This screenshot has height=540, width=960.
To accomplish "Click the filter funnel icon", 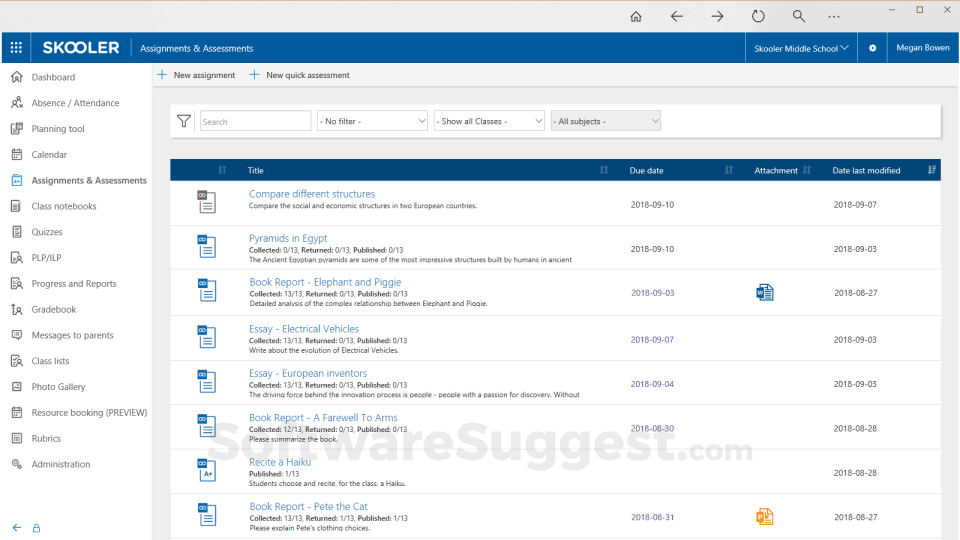I will tap(184, 121).
